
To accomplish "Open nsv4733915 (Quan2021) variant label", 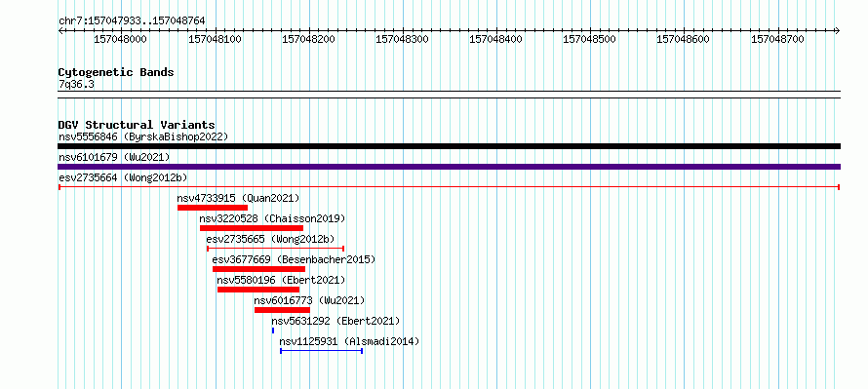I will click(x=238, y=198).
